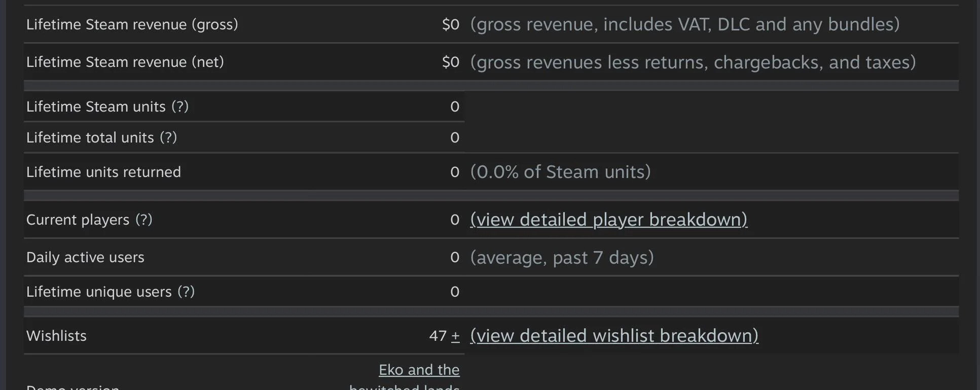Click the Daily active users row
Image resolution: width=980 pixels, height=390 pixels.
click(85, 257)
